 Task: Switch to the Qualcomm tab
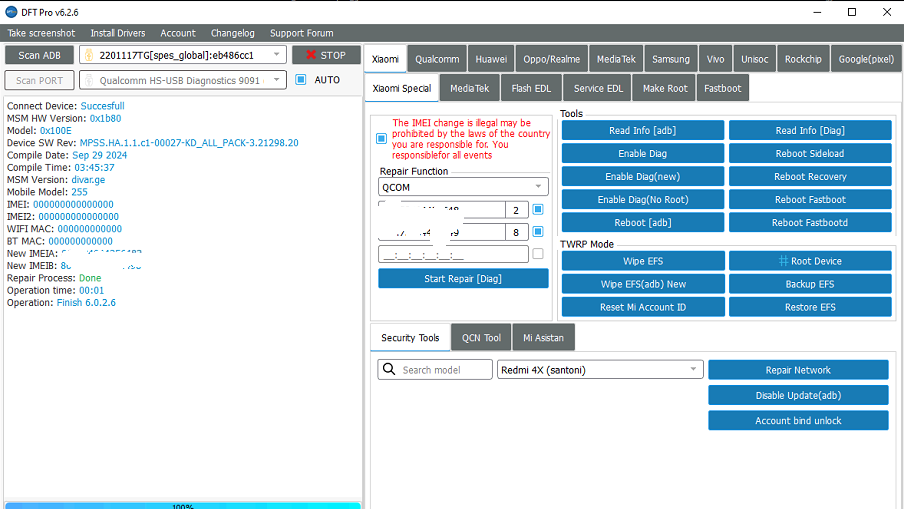(437, 59)
